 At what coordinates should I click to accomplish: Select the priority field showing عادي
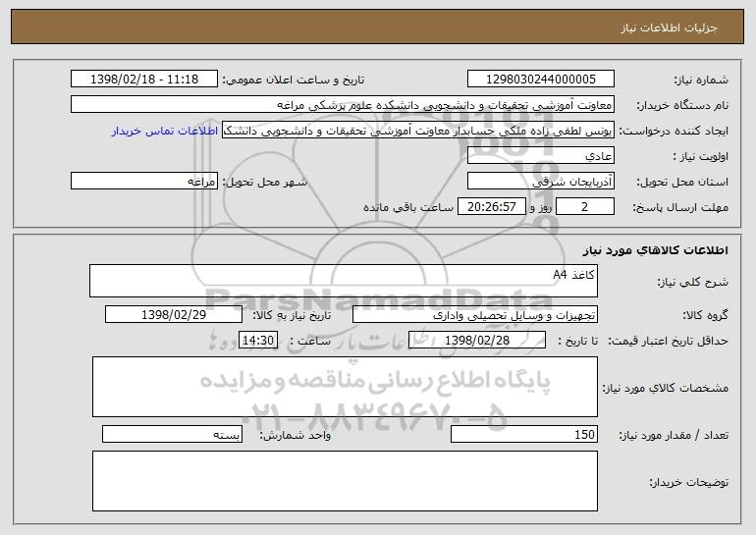click(541, 156)
